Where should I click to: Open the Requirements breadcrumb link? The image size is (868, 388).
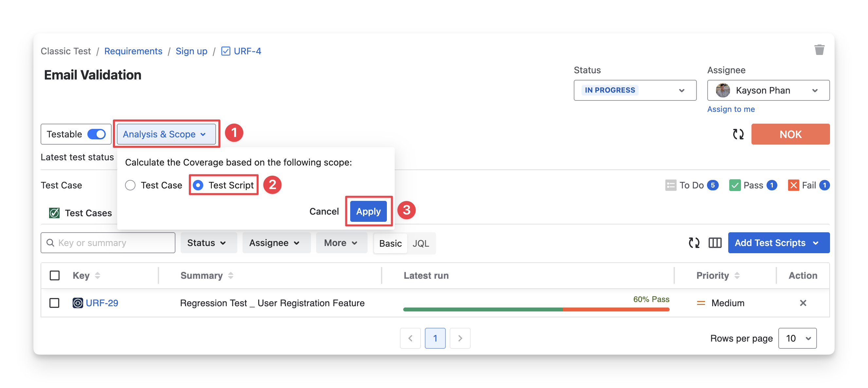[x=133, y=51]
